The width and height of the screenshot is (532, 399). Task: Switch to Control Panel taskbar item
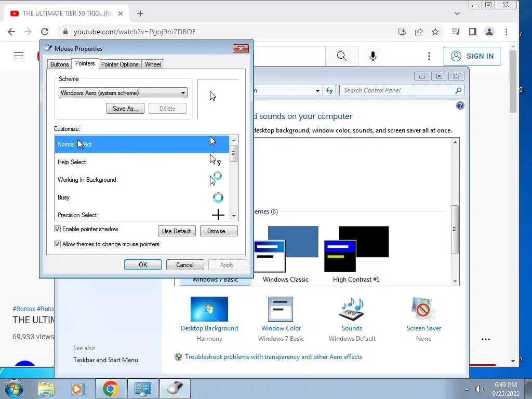click(142, 389)
